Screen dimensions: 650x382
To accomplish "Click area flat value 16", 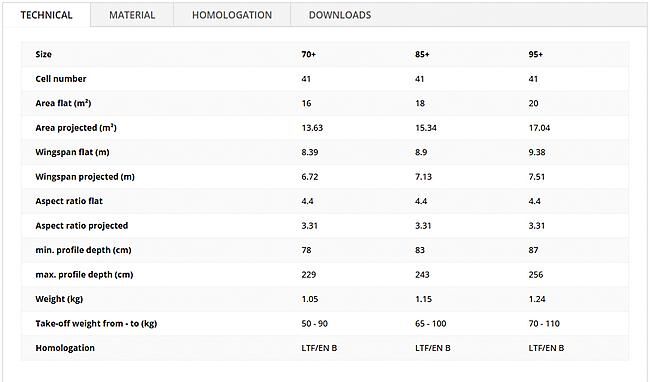I will click(306, 103).
